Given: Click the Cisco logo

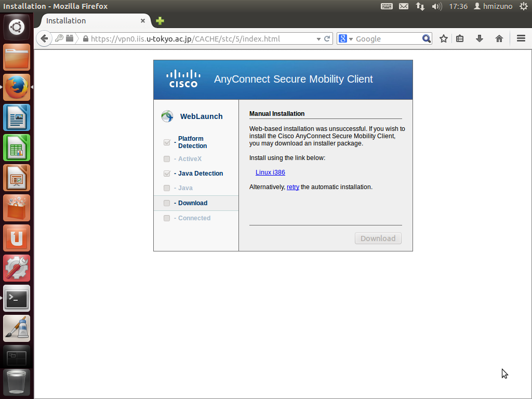Looking at the screenshot, I should pyautogui.click(x=183, y=79).
